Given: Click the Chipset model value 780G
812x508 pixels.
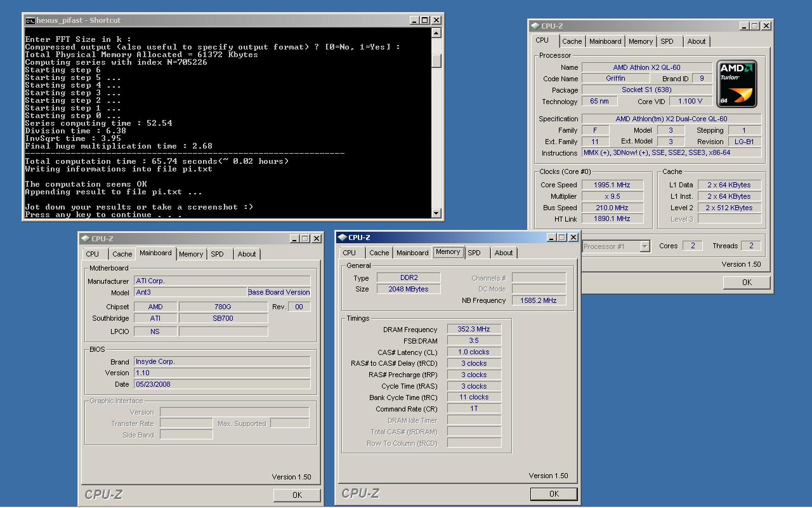Looking at the screenshot, I should [223, 307].
